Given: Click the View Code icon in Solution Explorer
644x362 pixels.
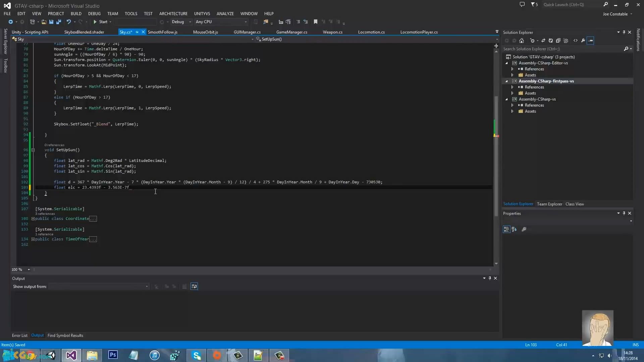Looking at the screenshot, I should [x=576, y=41].
